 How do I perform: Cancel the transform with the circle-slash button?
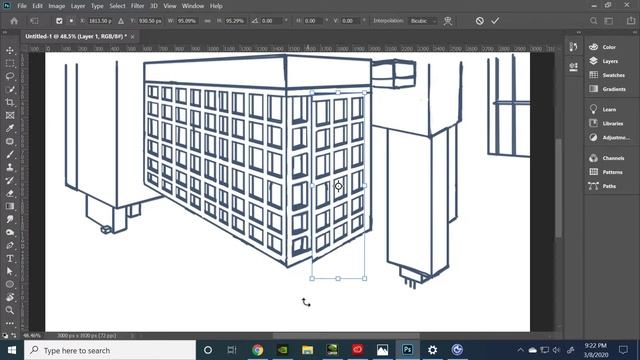[x=480, y=21]
